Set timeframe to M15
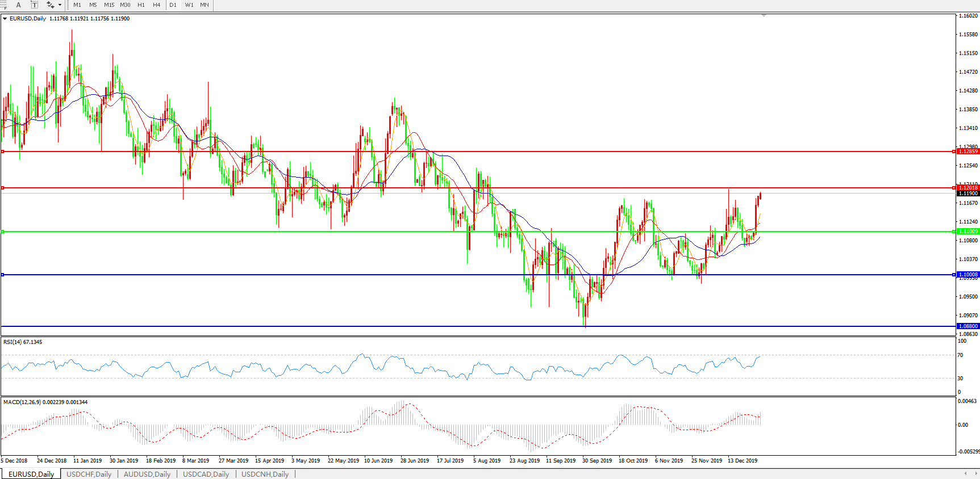Viewport: 980px width, 479px height. [109, 5]
